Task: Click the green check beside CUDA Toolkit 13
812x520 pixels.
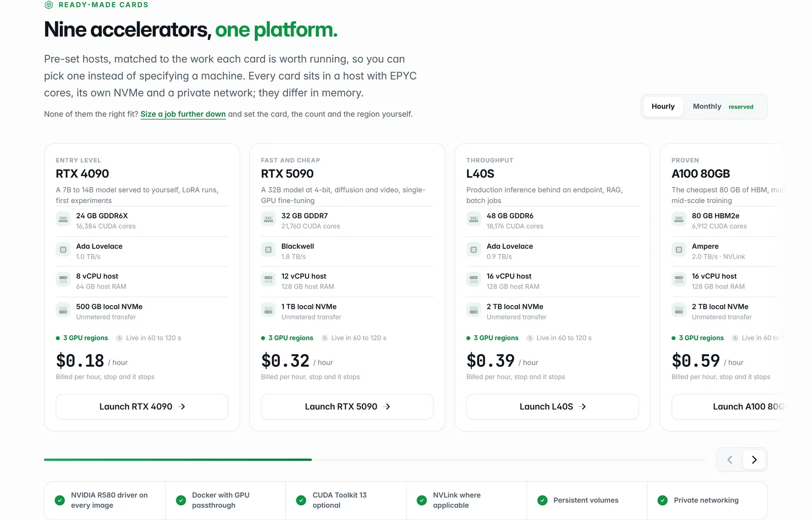Action: pyautogui.click(x=301, y=500)
